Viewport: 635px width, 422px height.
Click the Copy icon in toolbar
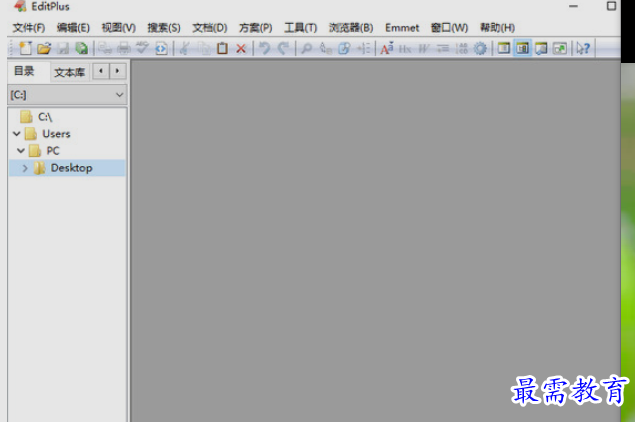(204, 49)
